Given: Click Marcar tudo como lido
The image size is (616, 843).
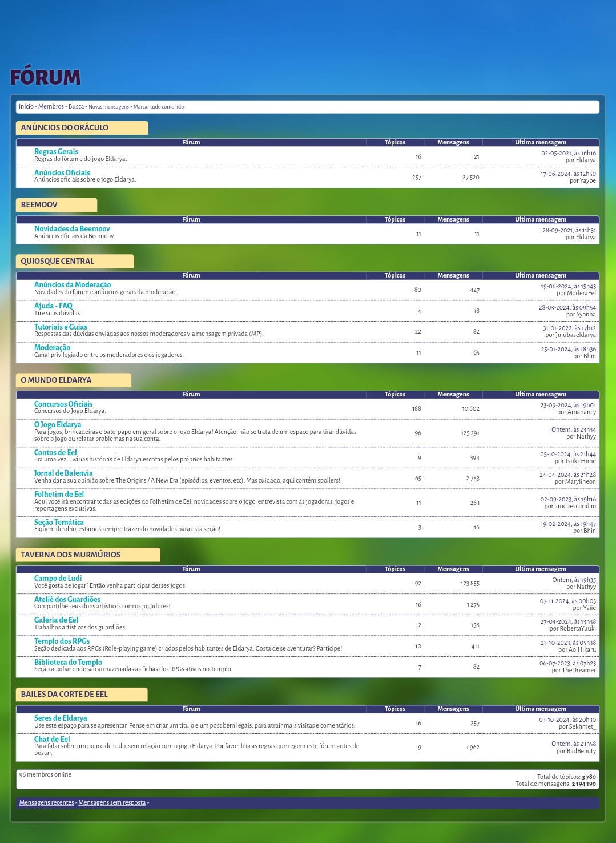Looking at the screenshot, I should click(x=159, y=107).
